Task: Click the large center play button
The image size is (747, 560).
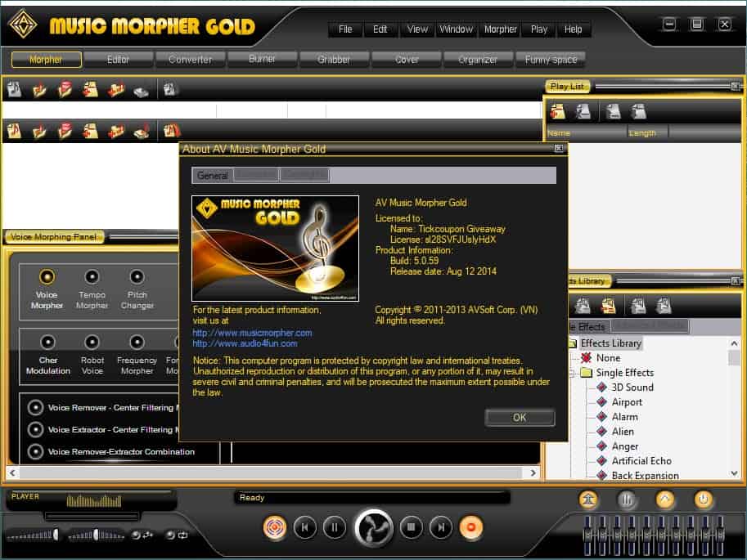Action: (374, 527)
